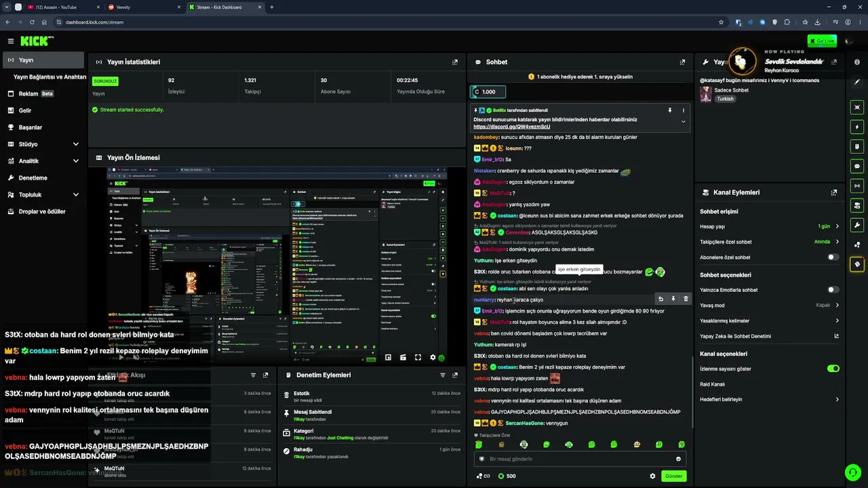Filter the Etkinlik Akışı activity feed
This screenshot has width=868, height=488.
pos(253,375)
